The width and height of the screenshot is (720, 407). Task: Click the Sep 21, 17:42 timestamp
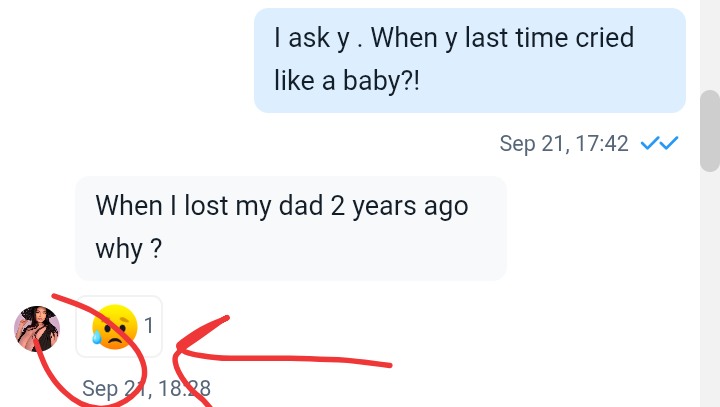coord(564,144)
